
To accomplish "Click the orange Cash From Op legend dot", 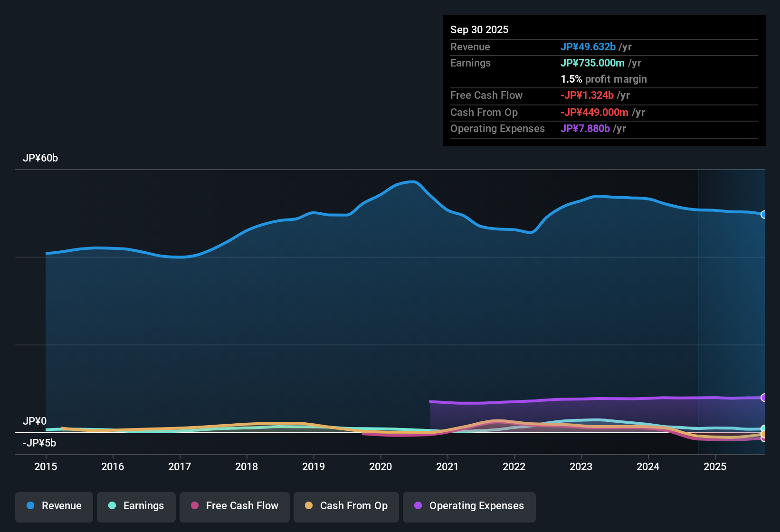I will (309, 506).
